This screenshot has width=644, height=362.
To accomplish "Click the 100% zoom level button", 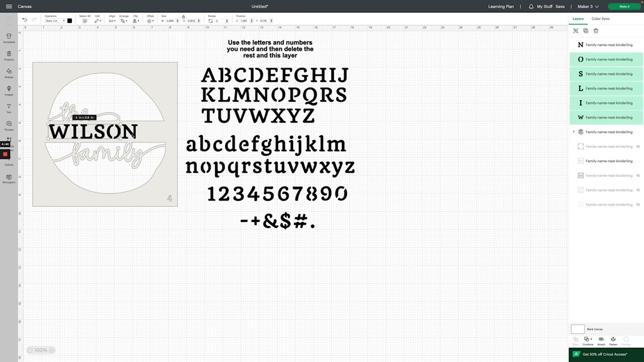I will coord(41,350).
